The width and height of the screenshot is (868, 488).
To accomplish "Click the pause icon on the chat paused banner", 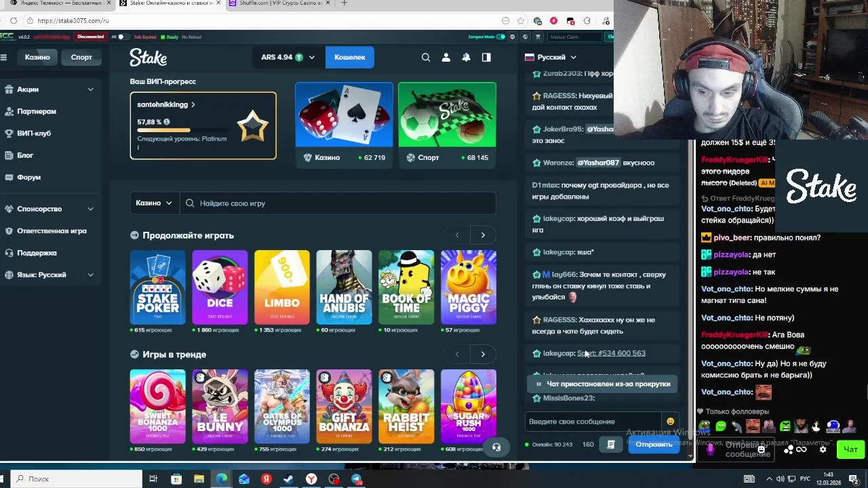I will click(538, 384).
